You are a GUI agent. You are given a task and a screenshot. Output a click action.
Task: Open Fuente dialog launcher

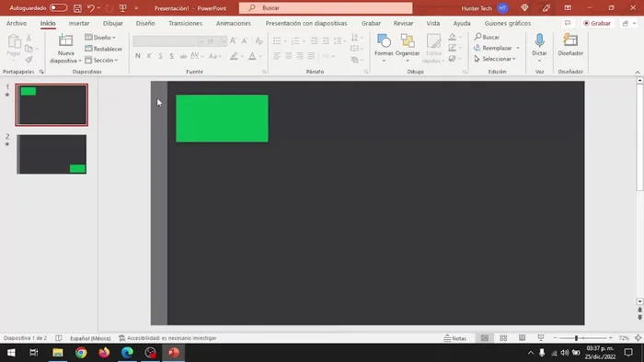coord(264,72)
